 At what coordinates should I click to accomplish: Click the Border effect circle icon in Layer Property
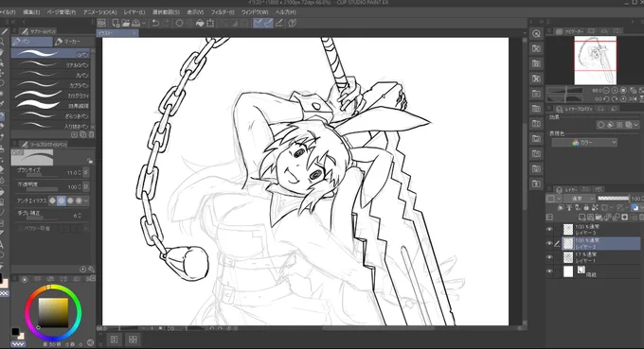pyautogui.click(x=601, y=125)
